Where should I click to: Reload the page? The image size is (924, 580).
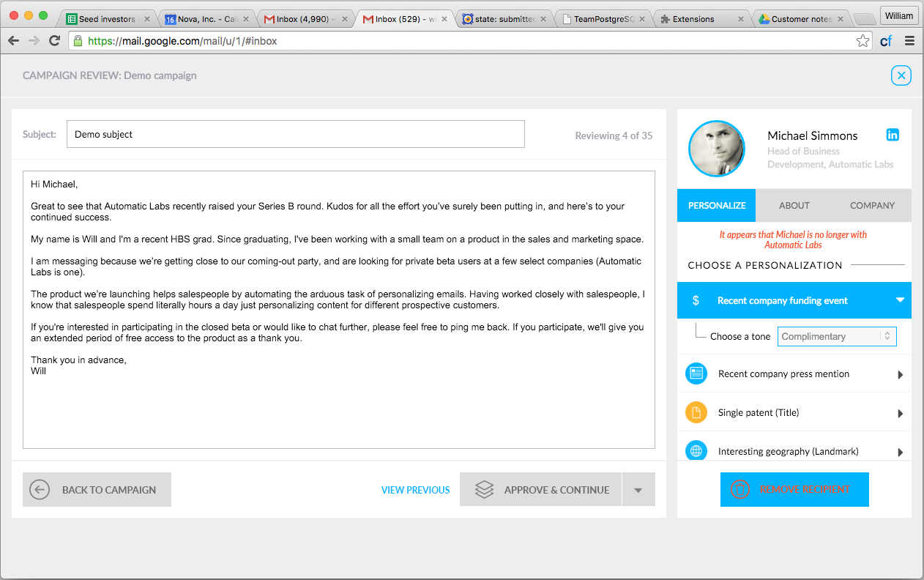[x=54, y=41]
